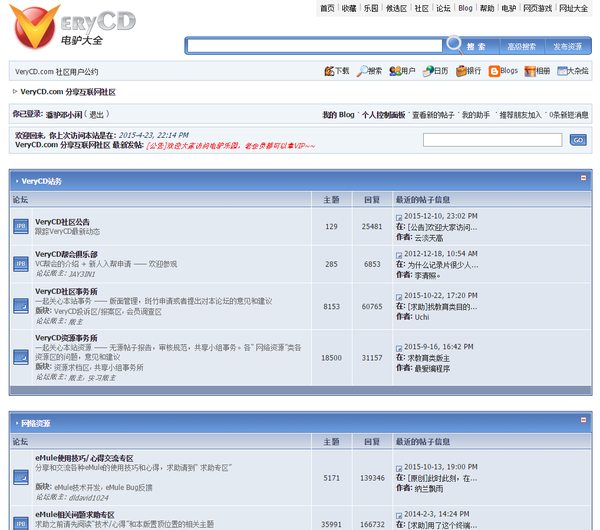
Task: Click the forum status icon beside VeryCD社区事务所
Action: [21, 306]
